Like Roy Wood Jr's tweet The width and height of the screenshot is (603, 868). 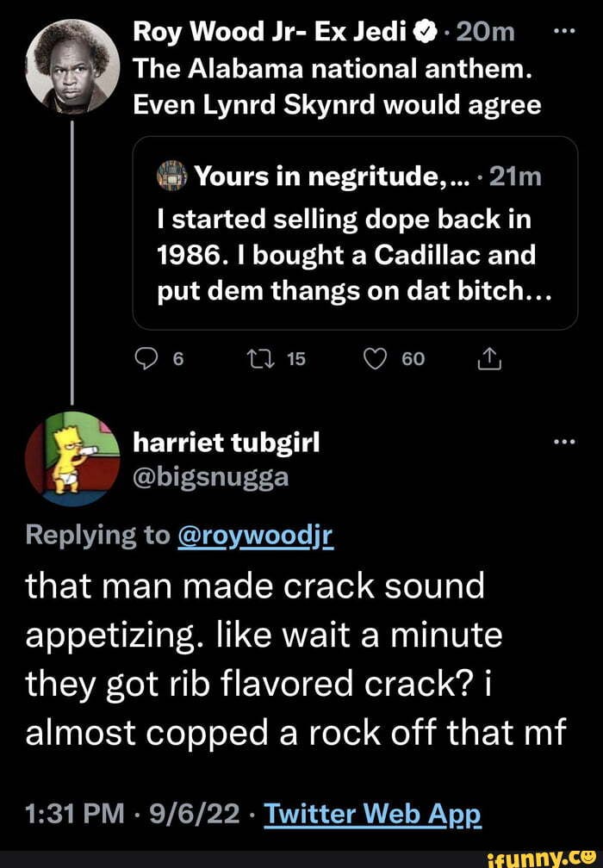point(379,361)
